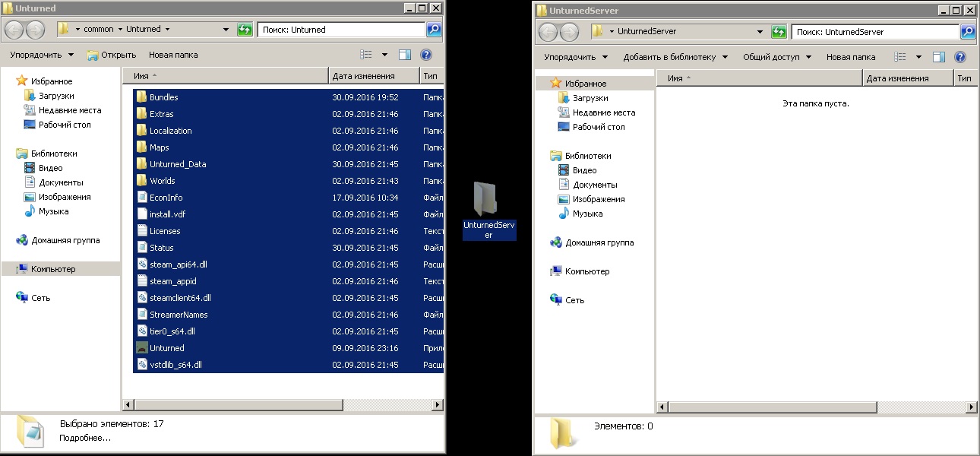Click Открыть in the Unturned toolbar

click(112, 55)
